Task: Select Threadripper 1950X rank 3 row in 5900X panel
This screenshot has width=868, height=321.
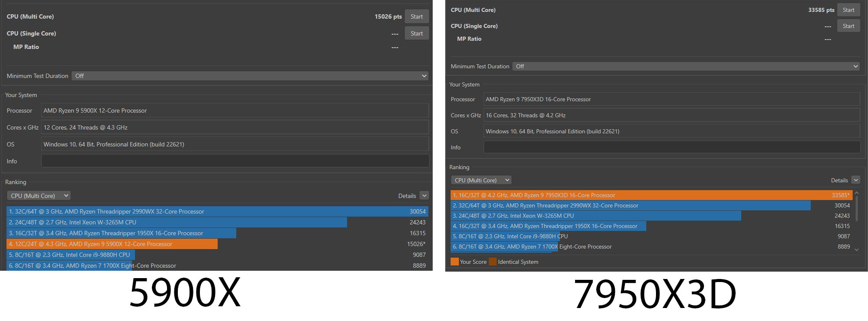Action: point(217,233)
